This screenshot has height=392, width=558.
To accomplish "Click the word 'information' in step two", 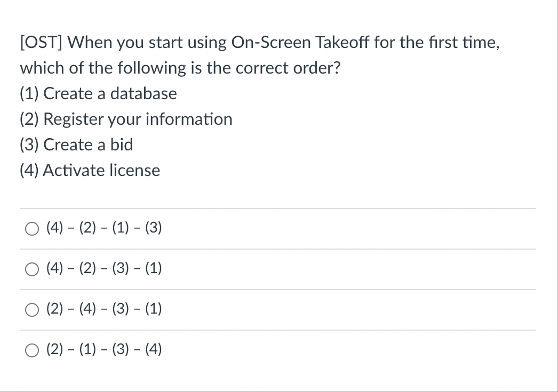I will (x=189, y=119).
